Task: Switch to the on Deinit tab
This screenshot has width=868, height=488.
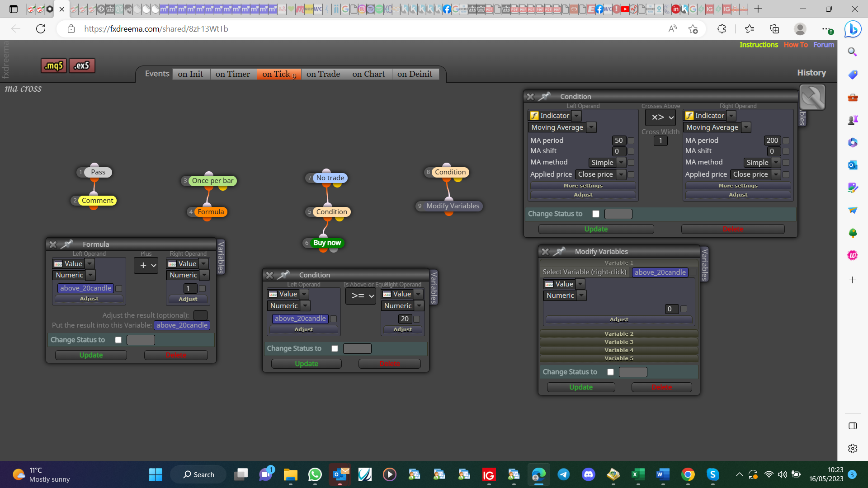Action: 415,74
